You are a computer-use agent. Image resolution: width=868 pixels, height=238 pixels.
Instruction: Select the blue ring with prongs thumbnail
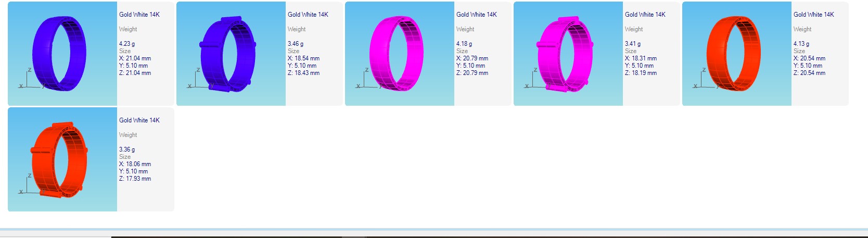(x=228, y=54)
